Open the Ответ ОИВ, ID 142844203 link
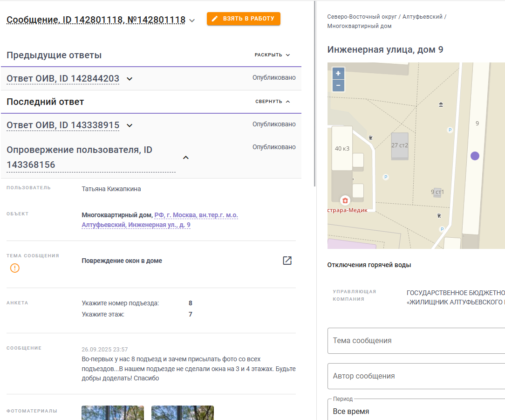The width and height of the screenshot is (505, 420). [x=63, y=79]
